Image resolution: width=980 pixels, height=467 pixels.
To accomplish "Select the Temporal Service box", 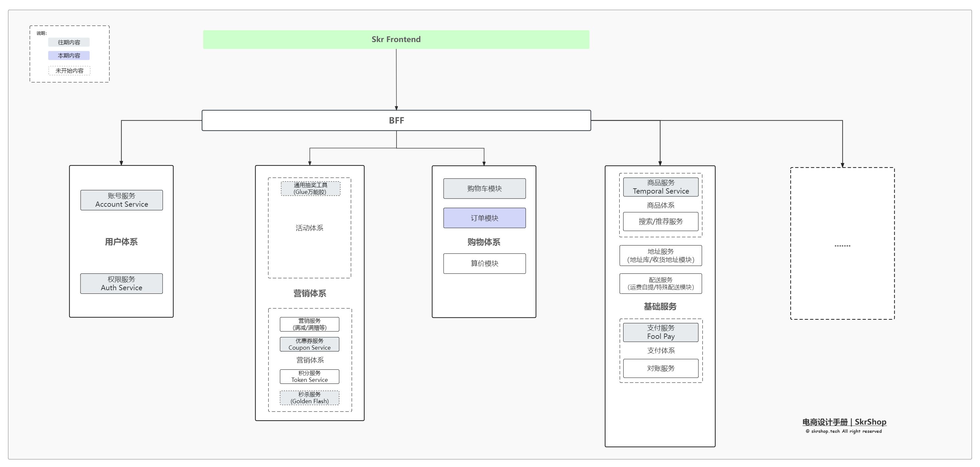I will point(660,187).
